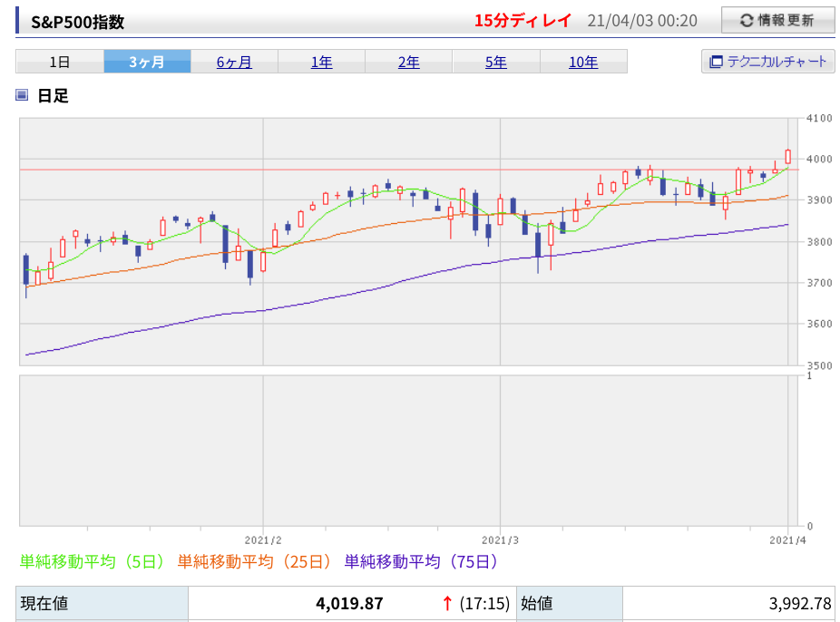Select the 1日 period tab
840x622 pixels.
pos(60,62)
